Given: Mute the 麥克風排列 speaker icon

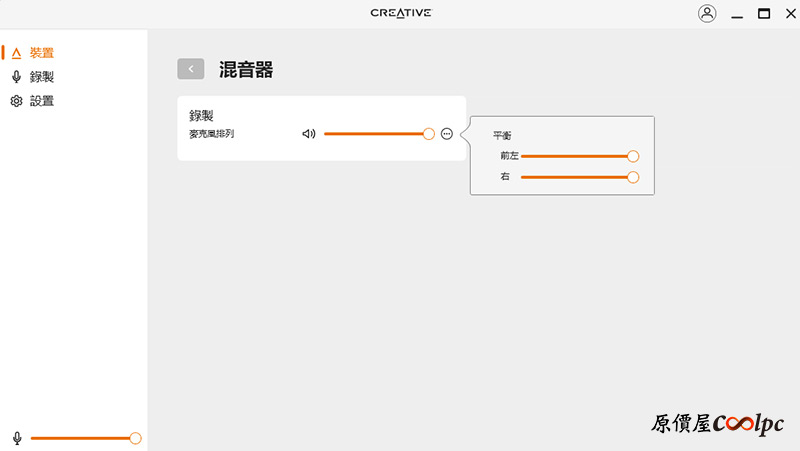Looking at the screenshot, I should coord(309,134).
